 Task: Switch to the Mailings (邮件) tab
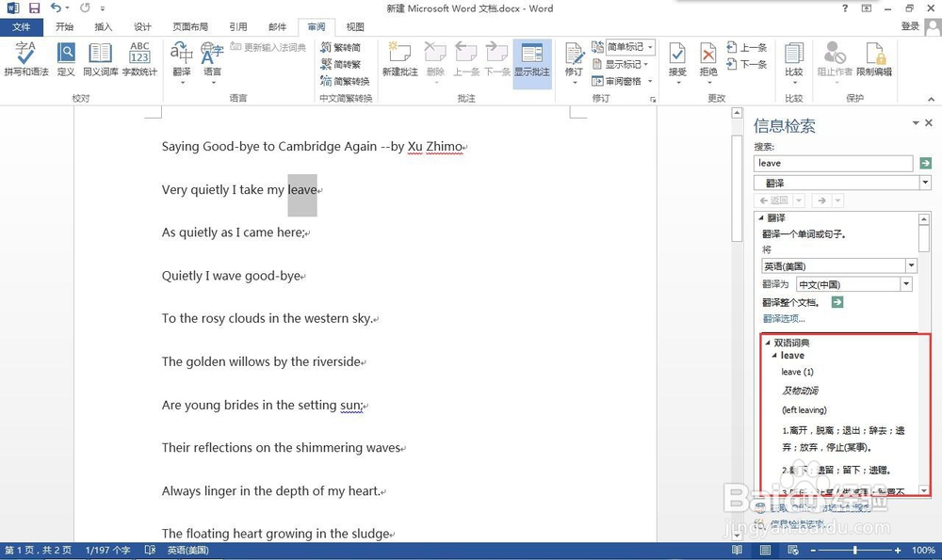(277, 27)
